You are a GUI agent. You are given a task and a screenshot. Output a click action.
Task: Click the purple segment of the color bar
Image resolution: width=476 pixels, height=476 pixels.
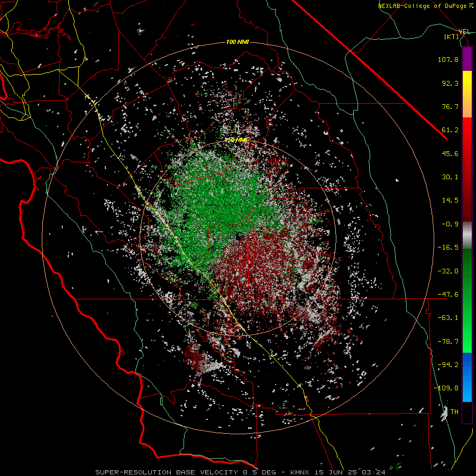point(467,59)
